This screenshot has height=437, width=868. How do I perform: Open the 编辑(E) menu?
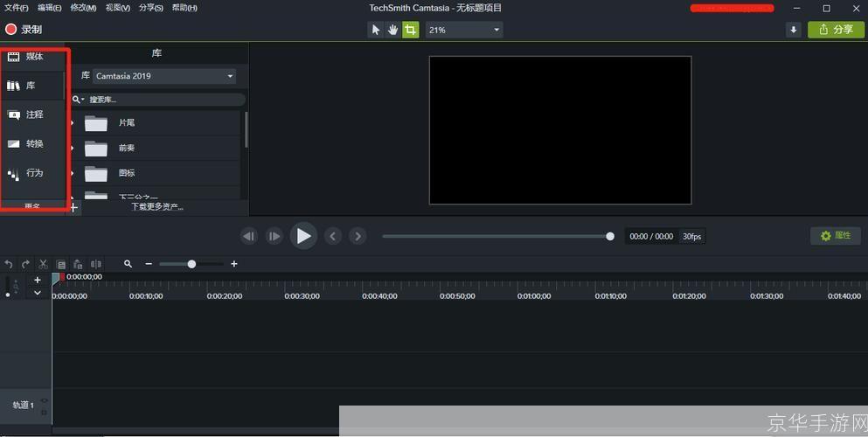(49, 8)
